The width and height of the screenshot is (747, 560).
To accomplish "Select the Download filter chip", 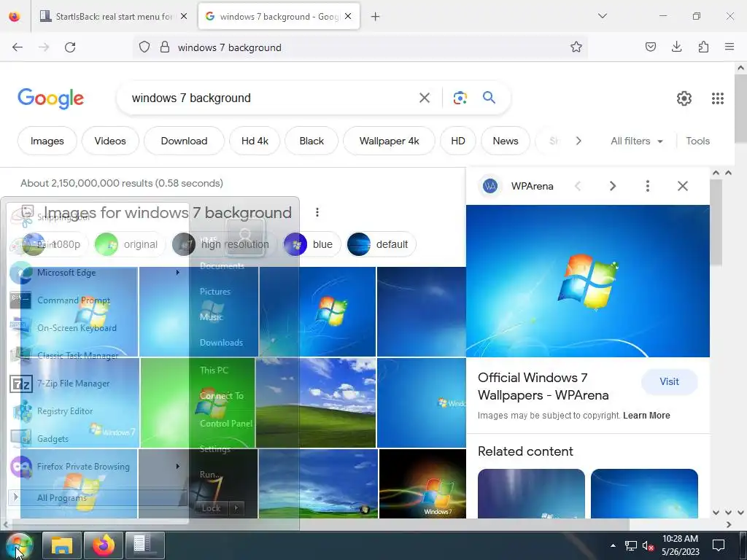I will pos(184,141).
